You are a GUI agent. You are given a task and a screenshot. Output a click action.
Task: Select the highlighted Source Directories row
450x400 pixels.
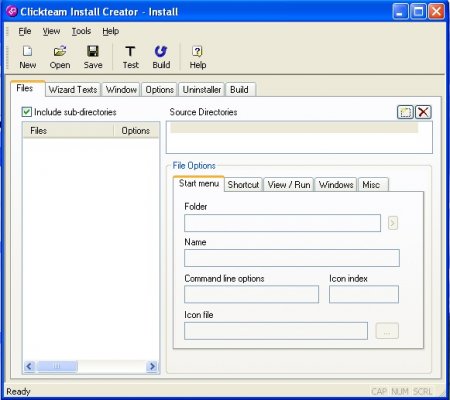[294, 128]
